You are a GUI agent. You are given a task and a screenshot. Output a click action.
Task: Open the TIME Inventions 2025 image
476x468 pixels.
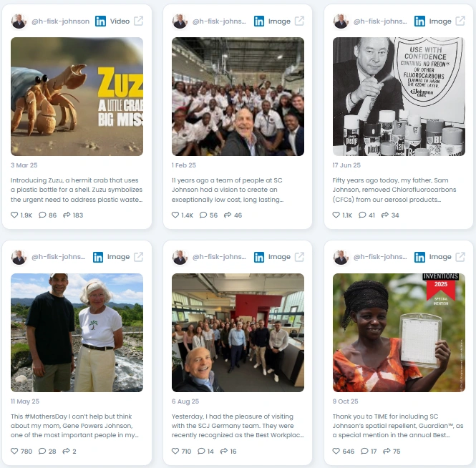pos(399,333)
